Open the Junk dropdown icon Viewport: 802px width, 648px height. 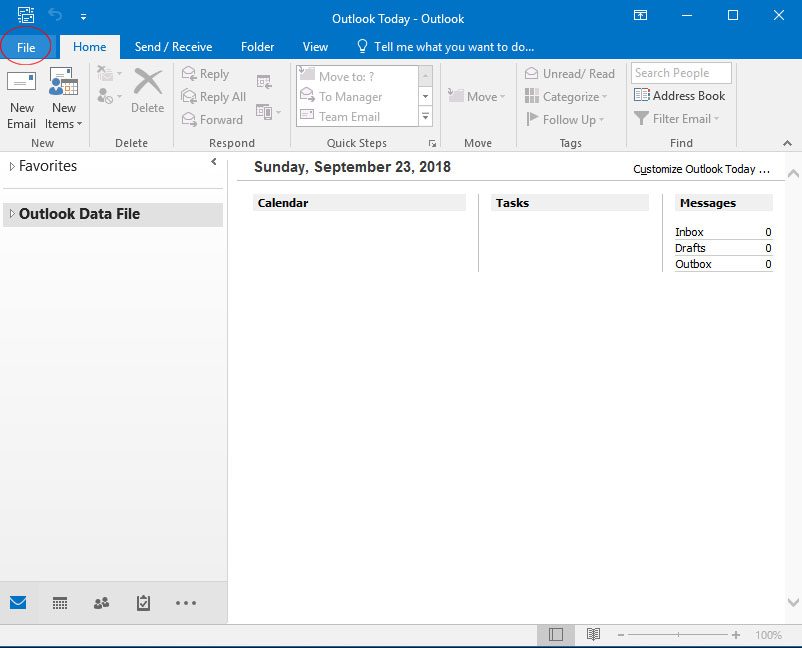[109, 96]
